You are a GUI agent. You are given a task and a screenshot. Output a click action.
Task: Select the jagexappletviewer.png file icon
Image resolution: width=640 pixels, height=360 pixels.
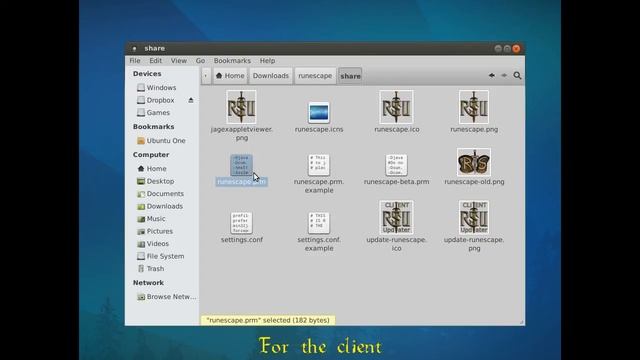pyautogui.click(x=241, y=107)
